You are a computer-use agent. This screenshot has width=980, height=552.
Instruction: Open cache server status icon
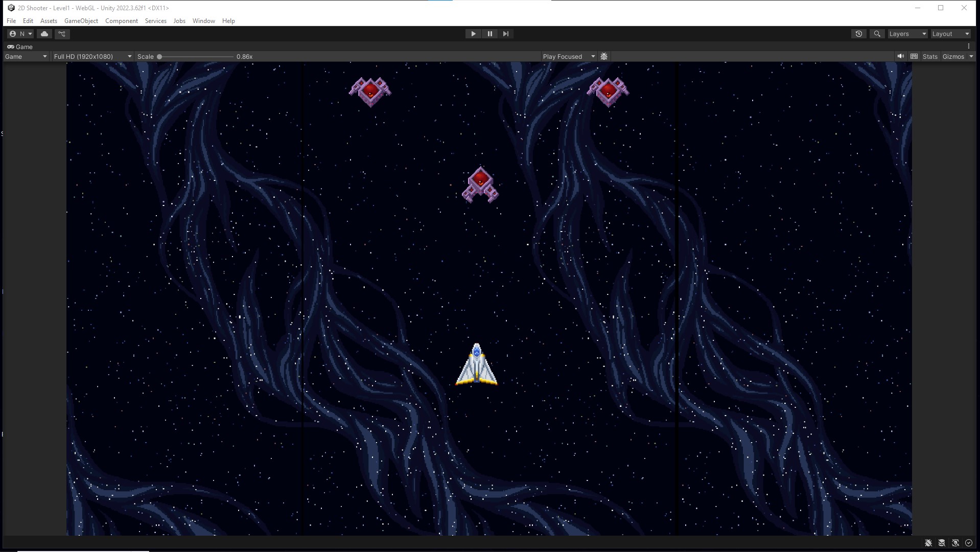(x=942, y=543)
